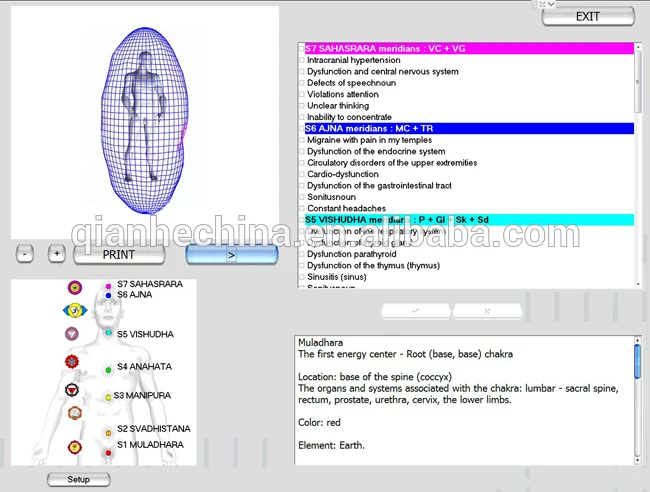The width and height of the screenshot is (650, 492).
Task: Tick checkbox for Dysfunction and central nervous system
Action: pyautogui.click(x=302, y=72)
